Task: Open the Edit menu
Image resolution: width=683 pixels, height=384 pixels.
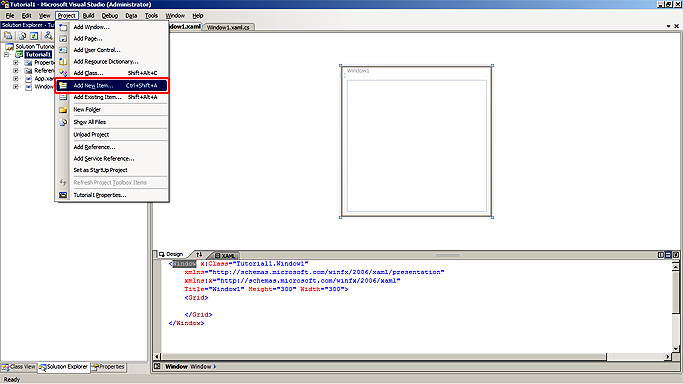Action: click(27, 16)
